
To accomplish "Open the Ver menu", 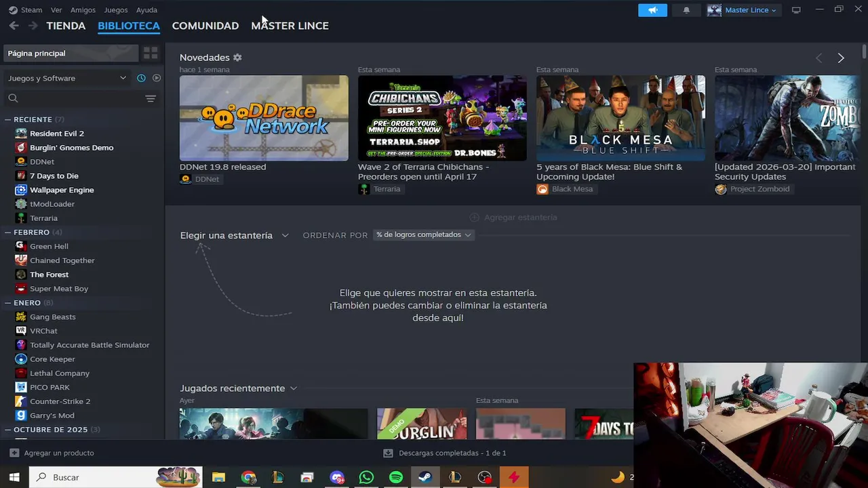I will 56,10.
